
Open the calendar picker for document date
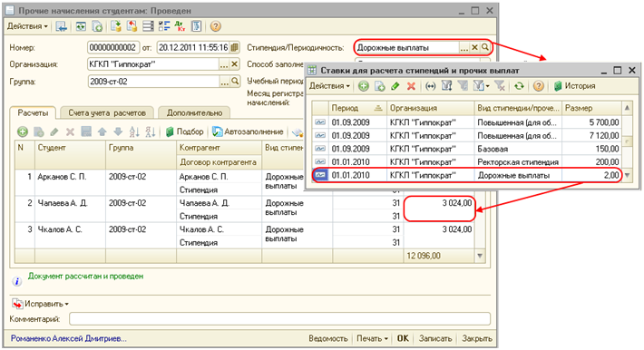pos(234,48)
